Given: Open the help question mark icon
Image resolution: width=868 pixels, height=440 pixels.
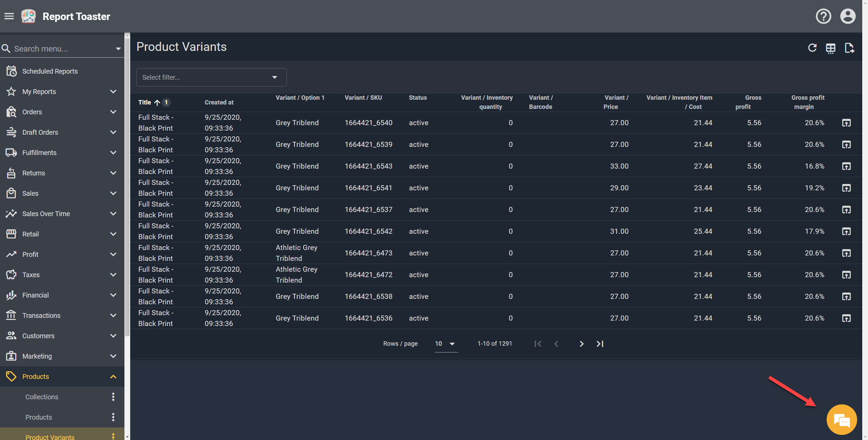Looking at the screenshot, I should coord(823,16).
